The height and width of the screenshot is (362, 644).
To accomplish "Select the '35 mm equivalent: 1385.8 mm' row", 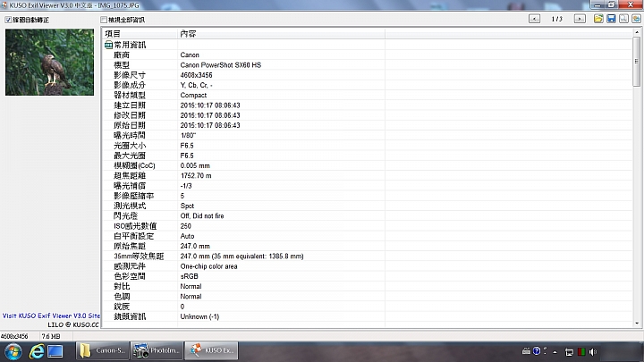I will pos(241,257).
